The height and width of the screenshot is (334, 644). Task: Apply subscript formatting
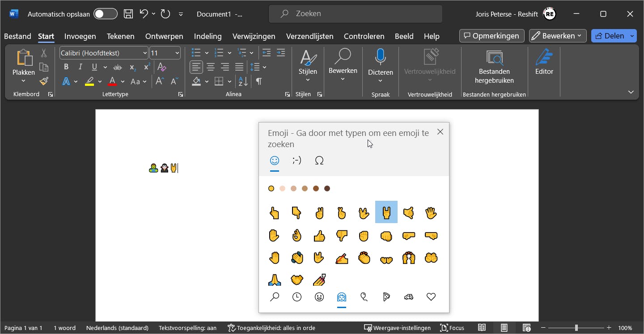click(133, 67)
